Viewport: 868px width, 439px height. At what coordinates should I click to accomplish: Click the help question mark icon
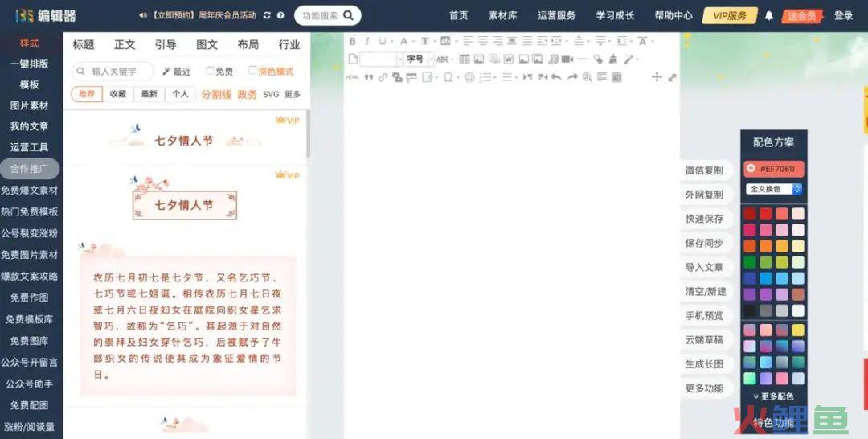tap(280, 15)
